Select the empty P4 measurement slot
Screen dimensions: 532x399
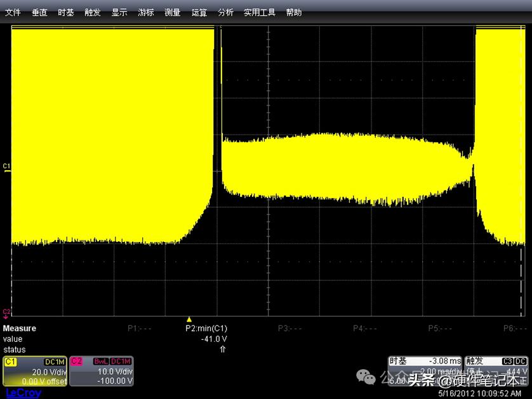pos(365,328)
